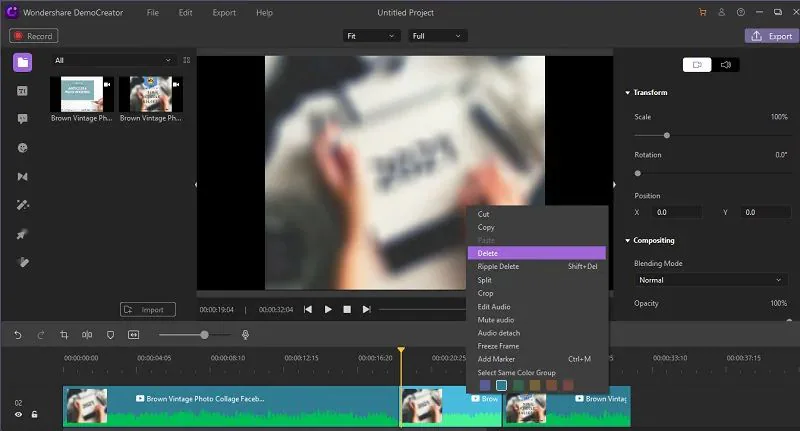Viewport: 800px width, 431px height.
Task: Undo the last action in the timeline toolbar
Action: [x=18, y=335]
